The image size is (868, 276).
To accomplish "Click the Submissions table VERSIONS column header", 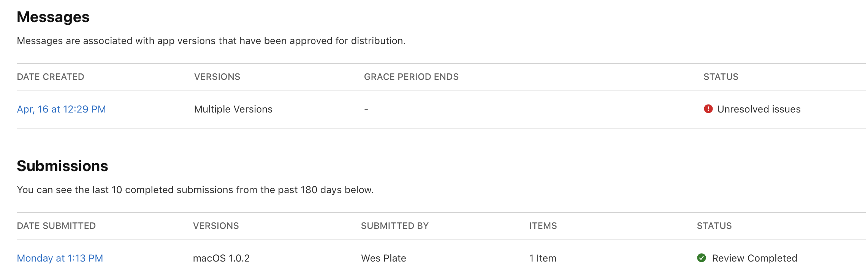I will pyautogui.click(x=216, y=226).
